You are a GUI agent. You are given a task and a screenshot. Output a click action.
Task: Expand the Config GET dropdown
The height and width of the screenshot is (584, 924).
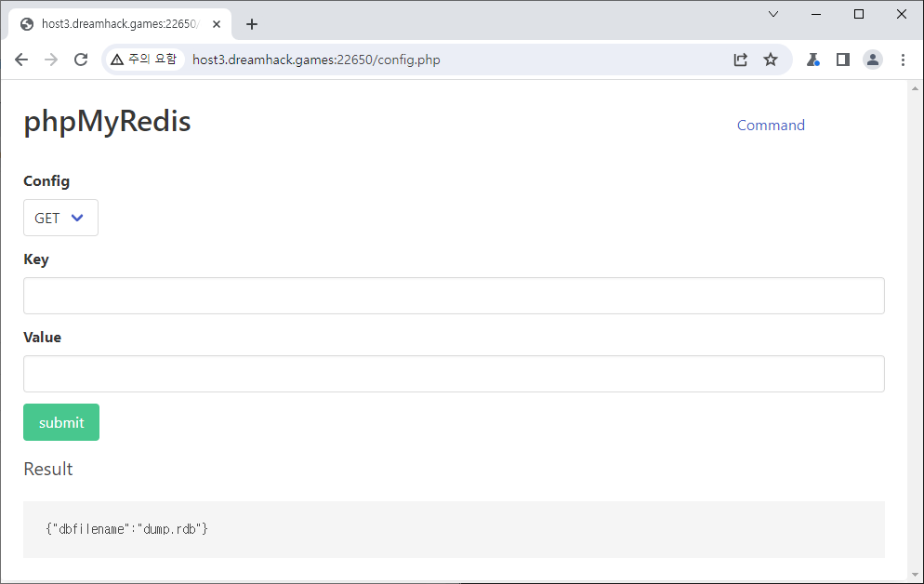60,218
